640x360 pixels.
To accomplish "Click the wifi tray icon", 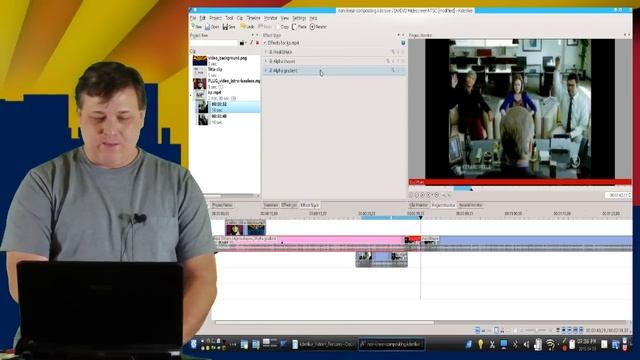I will pyautogui.click(x=551, y=345).
